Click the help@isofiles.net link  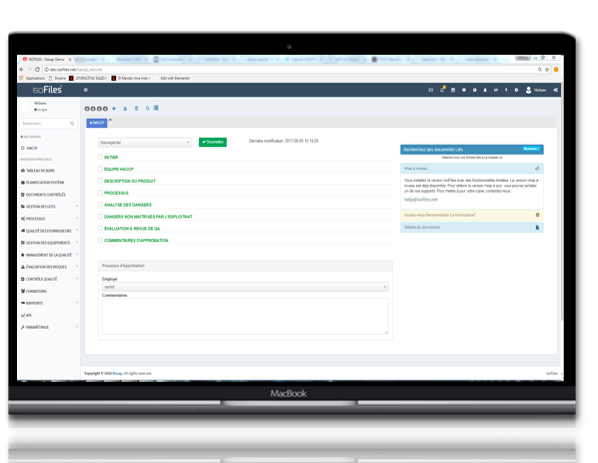[x=421, y=199]
